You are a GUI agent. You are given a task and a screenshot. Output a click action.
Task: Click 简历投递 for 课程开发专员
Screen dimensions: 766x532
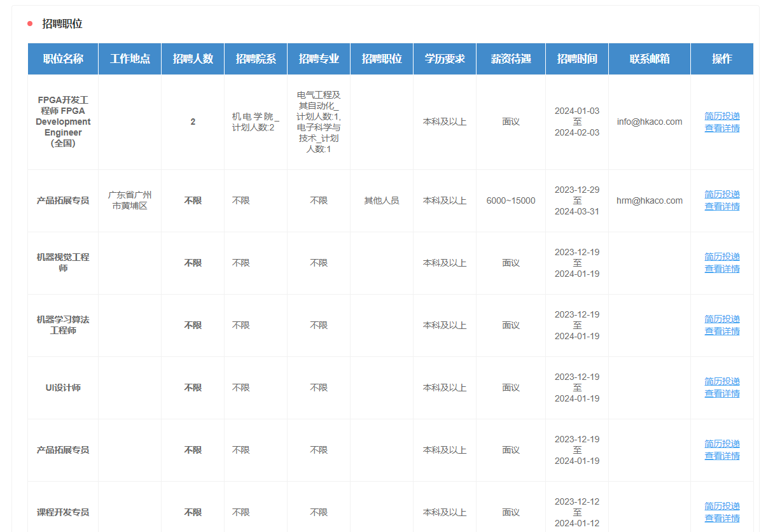722,506
